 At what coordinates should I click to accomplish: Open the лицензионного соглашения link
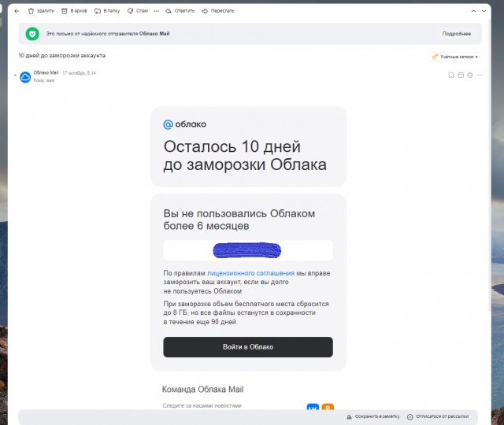250,273
